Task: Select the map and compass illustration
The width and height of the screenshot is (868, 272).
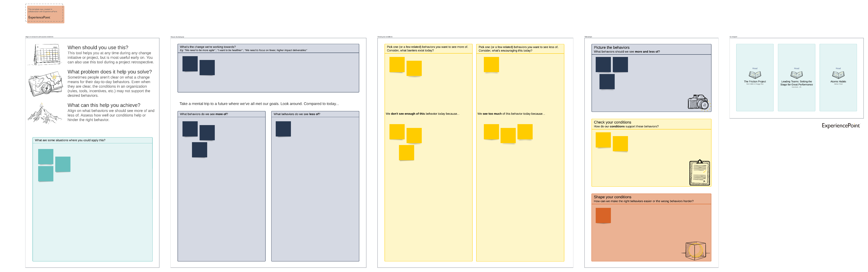Action: pyautogui.click(x=46, y=84)
